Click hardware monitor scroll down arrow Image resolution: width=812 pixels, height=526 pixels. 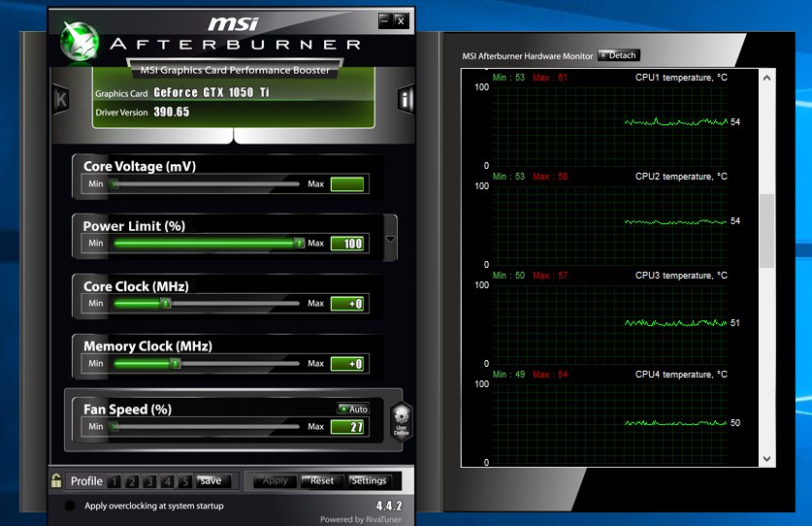point(767,459)
